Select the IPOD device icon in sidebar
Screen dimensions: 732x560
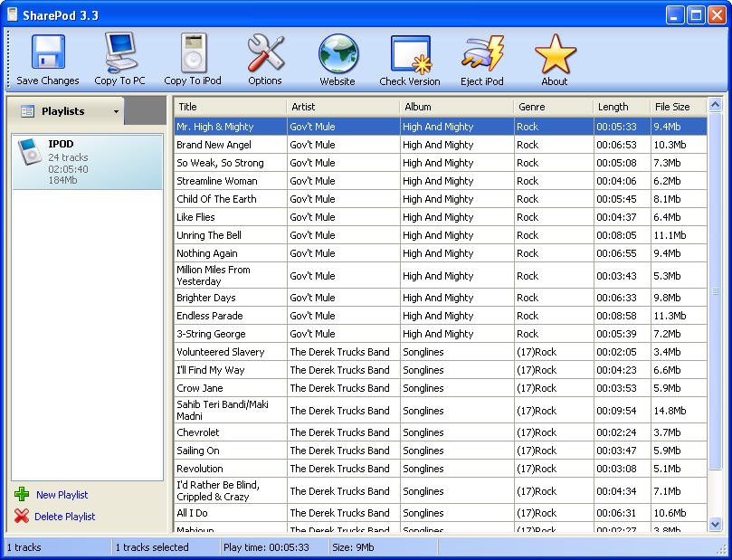tap(30, 152)
